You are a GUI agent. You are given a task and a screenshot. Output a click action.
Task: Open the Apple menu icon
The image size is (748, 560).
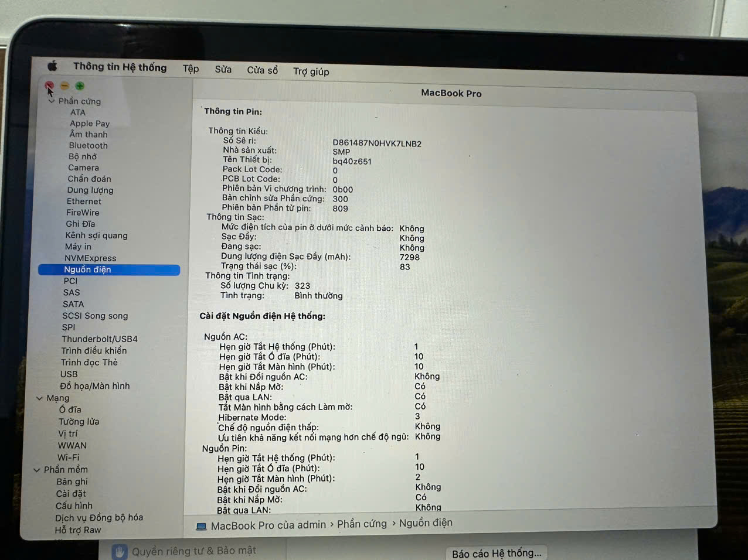point(53,66)
